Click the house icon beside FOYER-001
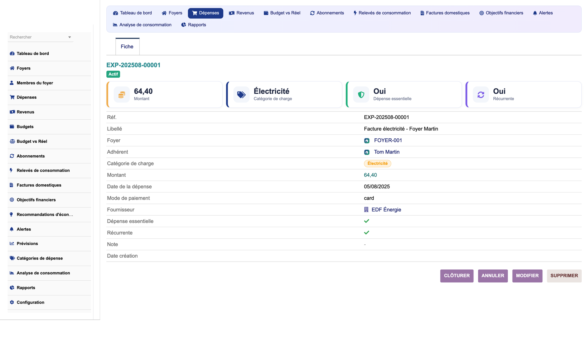 point(367,140)
